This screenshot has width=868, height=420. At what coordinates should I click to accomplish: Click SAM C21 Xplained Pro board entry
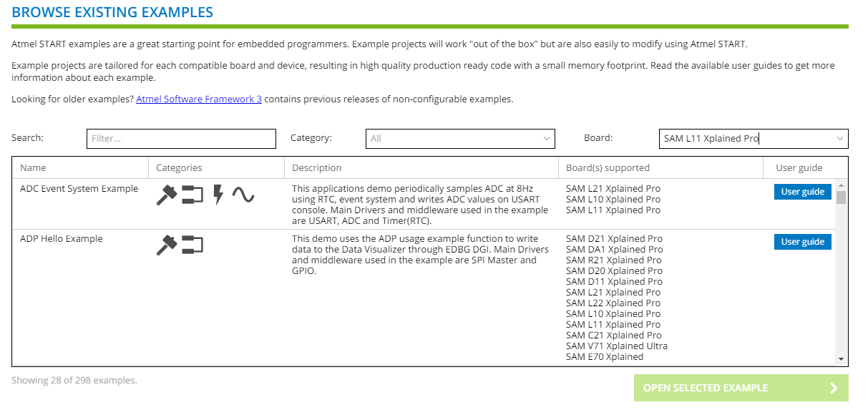coord(614,336)
